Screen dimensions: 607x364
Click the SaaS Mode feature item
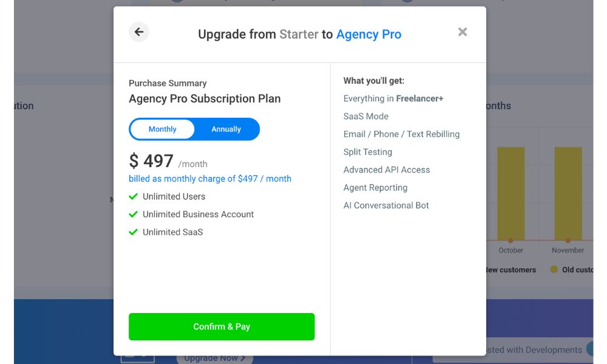[366, 116]
